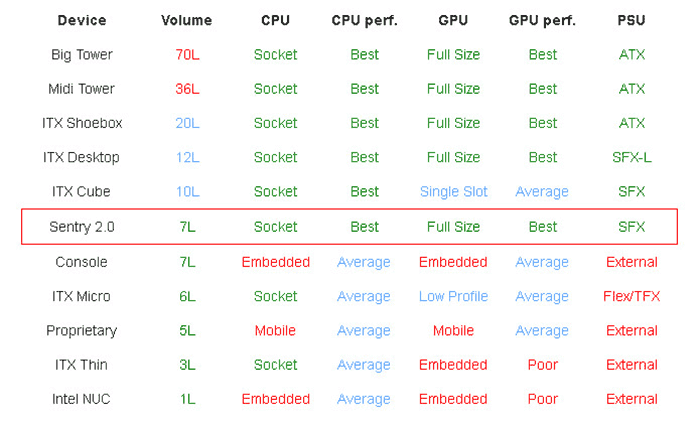This screenshot has height=423, width=700.
Task: Click the 70L volume value
Action: tap(187, 55)
